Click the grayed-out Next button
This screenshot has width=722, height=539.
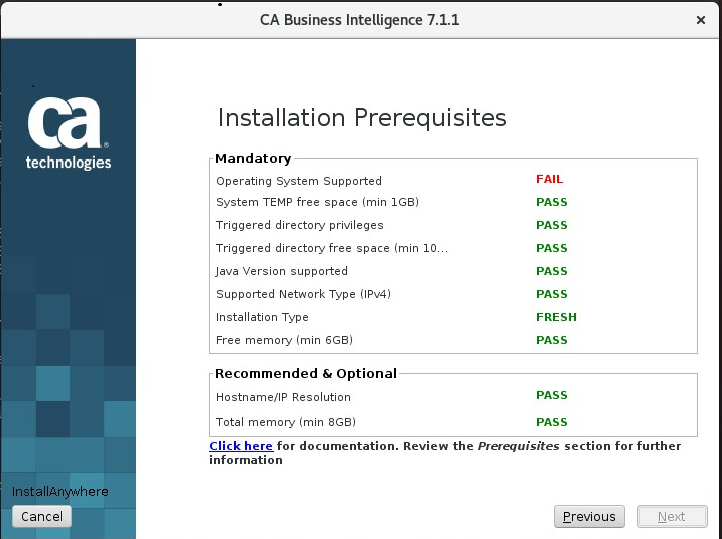(671, 517)
